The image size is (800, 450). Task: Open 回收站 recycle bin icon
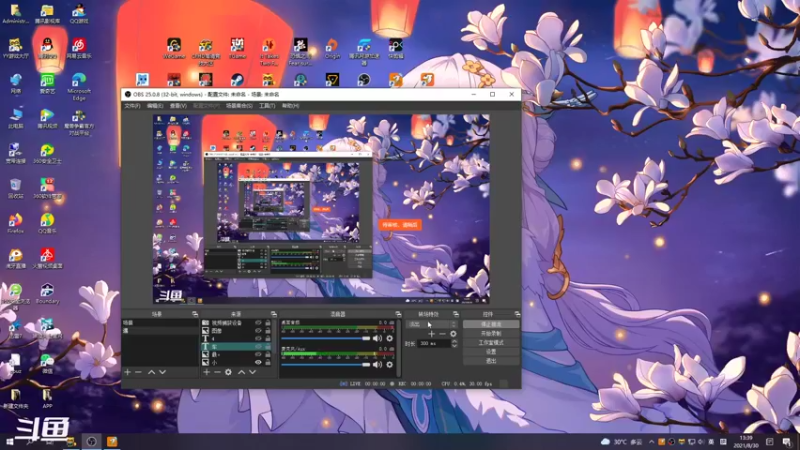coord(15,188)
